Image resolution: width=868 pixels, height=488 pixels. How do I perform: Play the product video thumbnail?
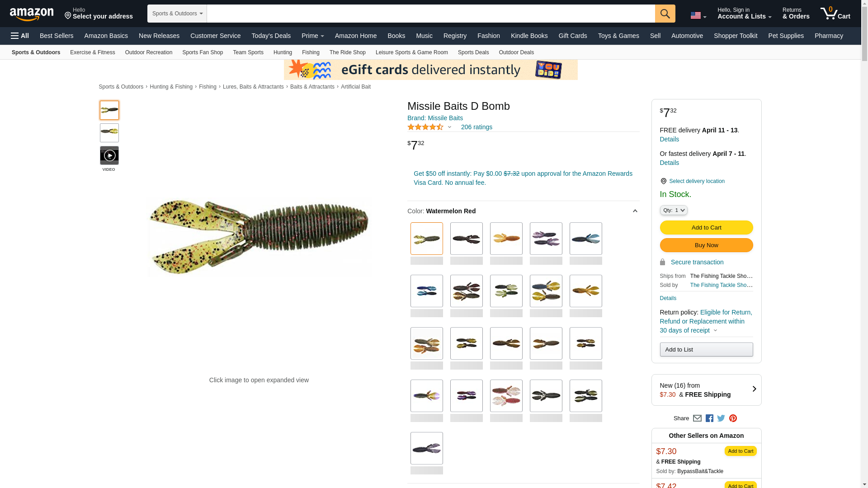[x=109, y=155]
